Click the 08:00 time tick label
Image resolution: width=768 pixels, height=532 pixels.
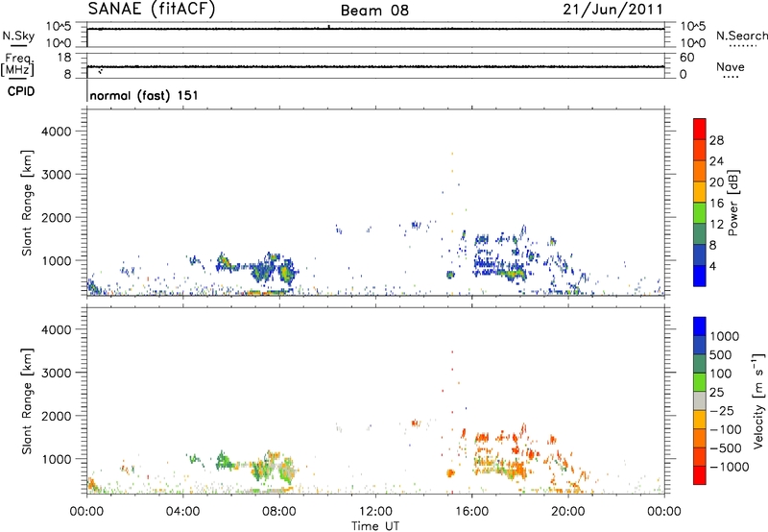point(279,512)
